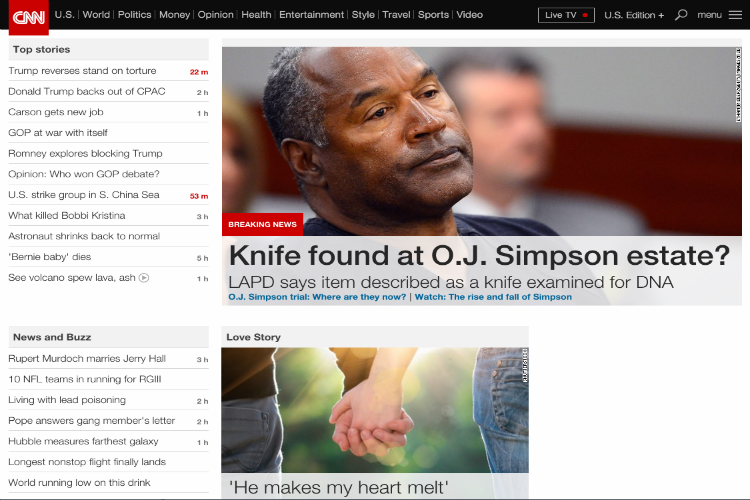Open 'Opinion: Who won GOP debate?'
Screen dimensions: 750x500
coord(84,174)
